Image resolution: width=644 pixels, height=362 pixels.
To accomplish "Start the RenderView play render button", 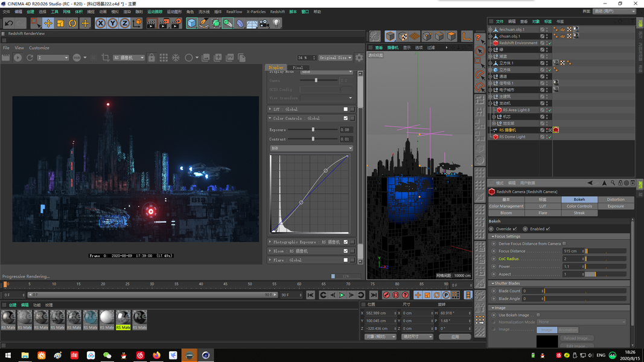I will click(x=18, y=58).
